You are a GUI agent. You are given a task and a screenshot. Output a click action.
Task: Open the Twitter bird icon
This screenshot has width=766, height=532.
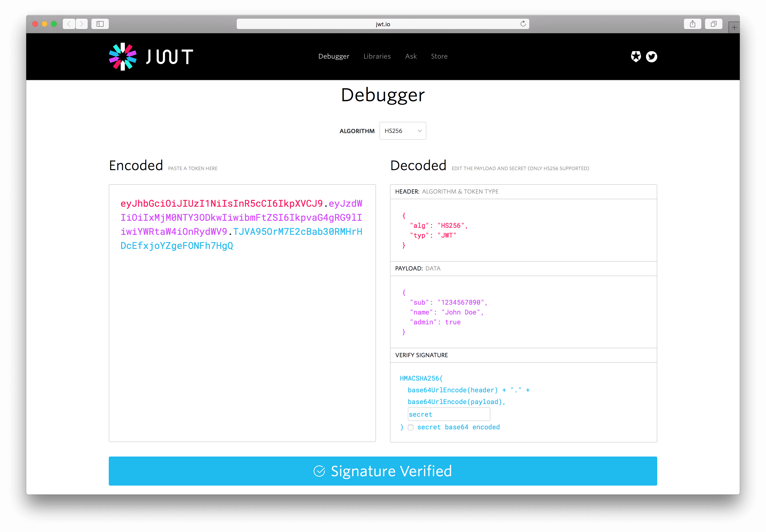click(x=651, y=57)
